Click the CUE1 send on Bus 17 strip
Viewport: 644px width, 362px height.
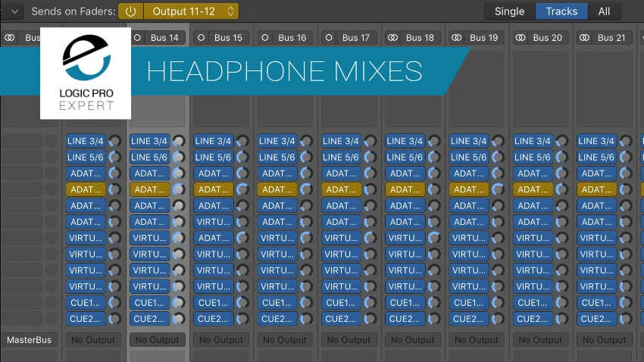(341, 303)
